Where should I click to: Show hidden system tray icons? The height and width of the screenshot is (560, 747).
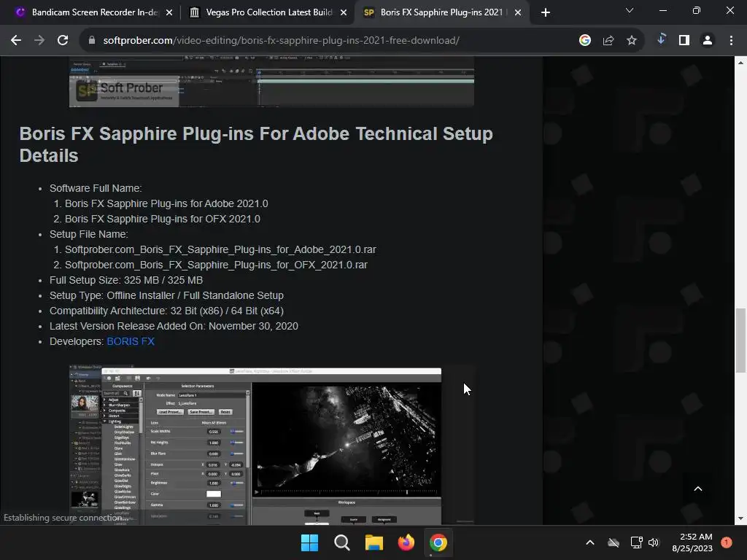click(589, 542)
